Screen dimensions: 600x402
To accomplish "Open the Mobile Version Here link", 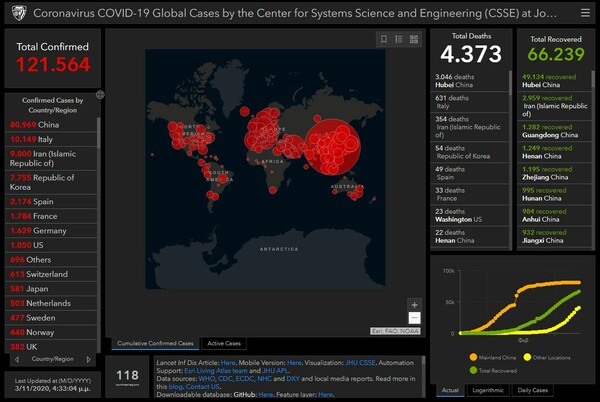I will (x=294, y=363).
